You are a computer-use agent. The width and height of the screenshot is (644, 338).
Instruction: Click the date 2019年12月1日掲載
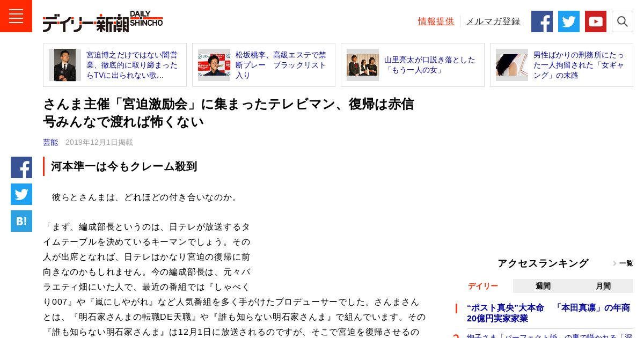(x=99, y=142)
